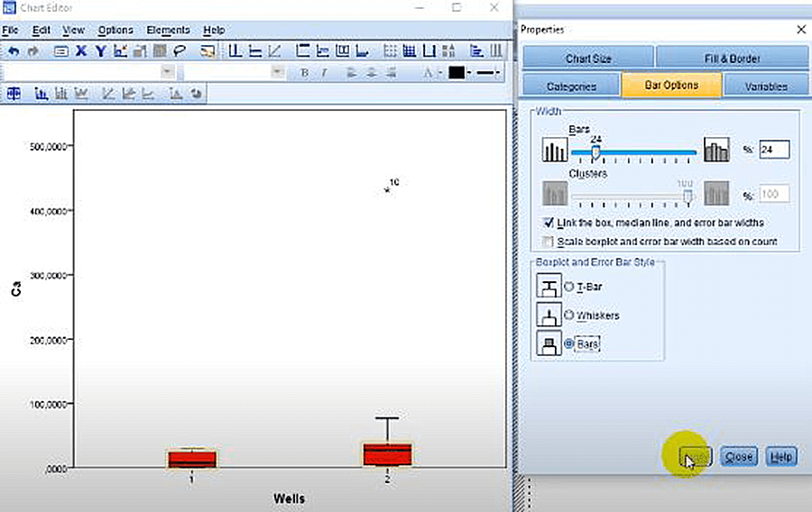Select the Y axis tool icon
812x512 pixels.
101,50
